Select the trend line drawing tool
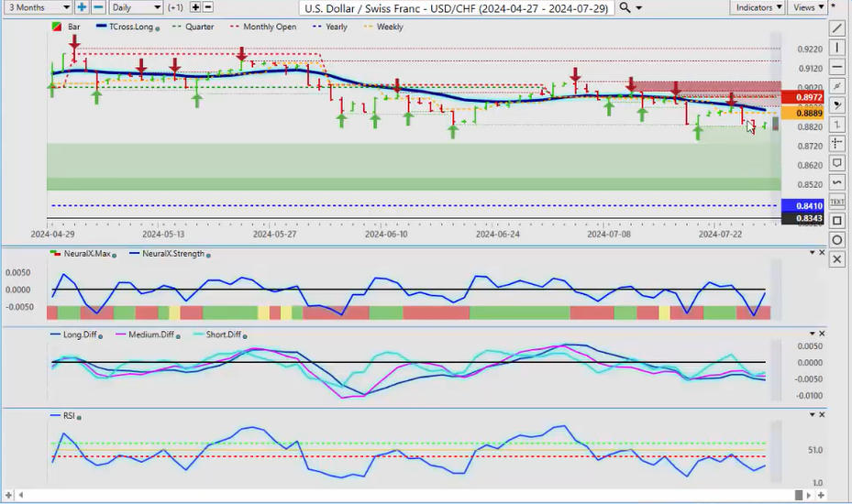The image size is (852, 504). (837, 28)
